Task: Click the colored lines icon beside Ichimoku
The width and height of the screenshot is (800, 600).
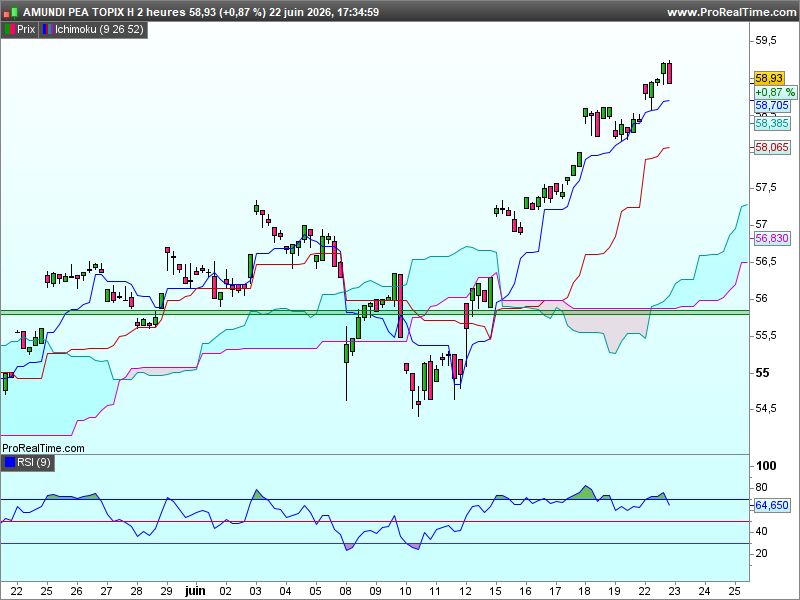Action: [47, 30]
